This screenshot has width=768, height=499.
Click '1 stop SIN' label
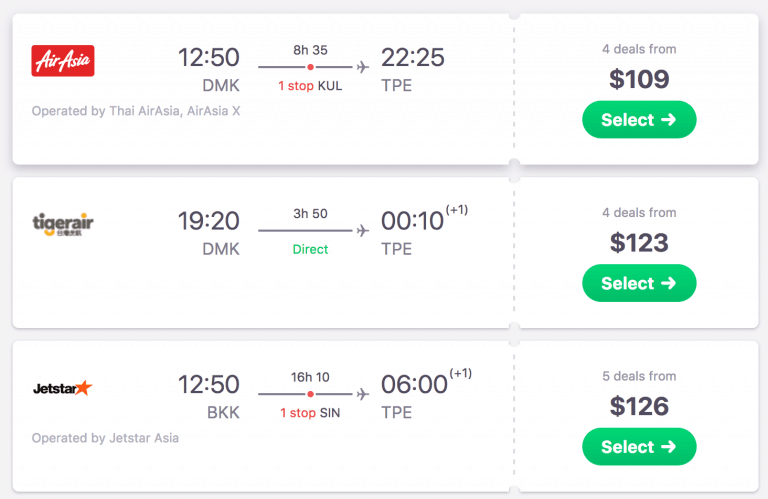[310, 413]
